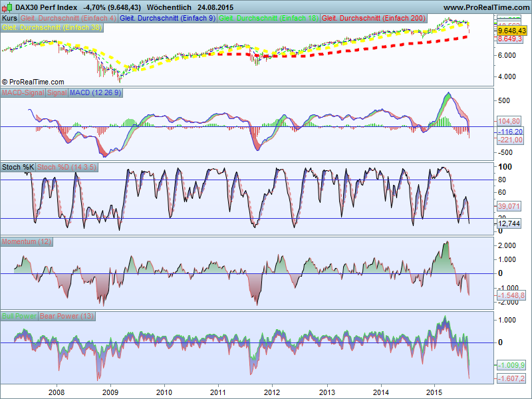Click the DAX30 Perf Index title text
The image size is (532, 399).
click(46, 7)
